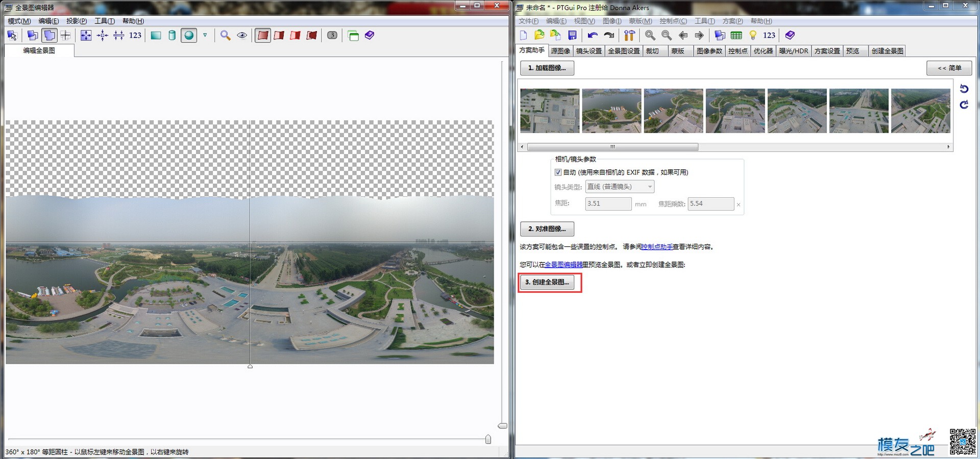Click the light bulb assistant icon

[x=753, y=35]
